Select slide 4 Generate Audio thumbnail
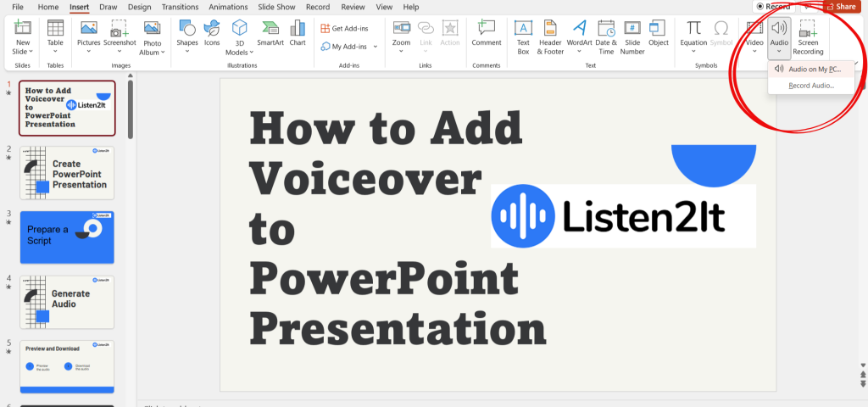The width and height of the screenshot is (868, 407). 67,302
